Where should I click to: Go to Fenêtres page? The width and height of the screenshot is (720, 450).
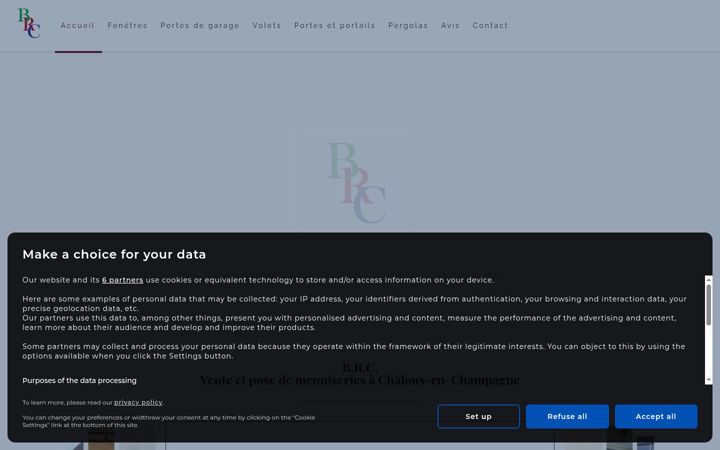pos(127,25)
